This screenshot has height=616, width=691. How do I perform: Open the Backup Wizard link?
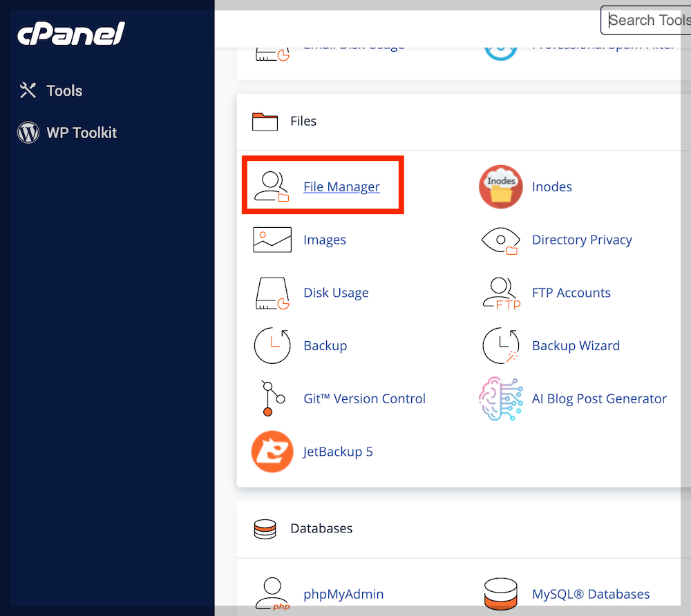(576, 346)
